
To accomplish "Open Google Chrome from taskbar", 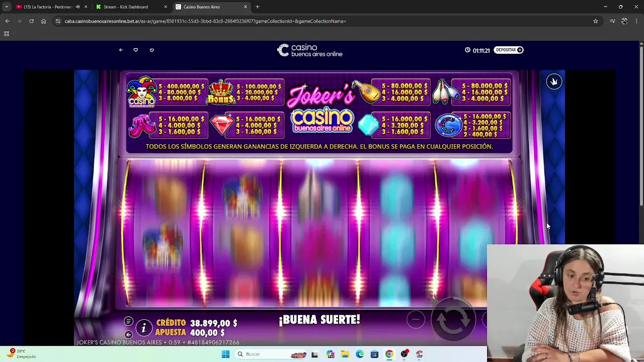I will 389,354.
